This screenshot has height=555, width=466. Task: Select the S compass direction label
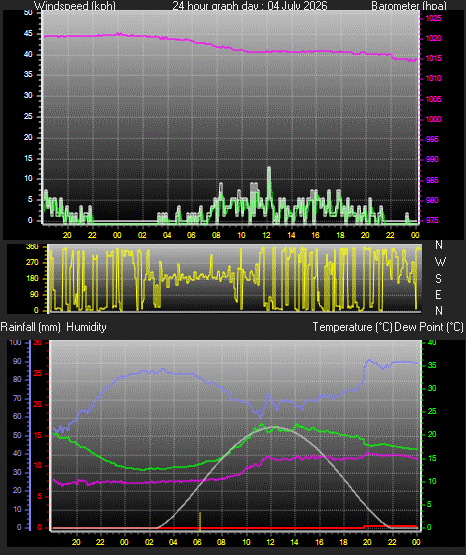(x=438, y=279)
